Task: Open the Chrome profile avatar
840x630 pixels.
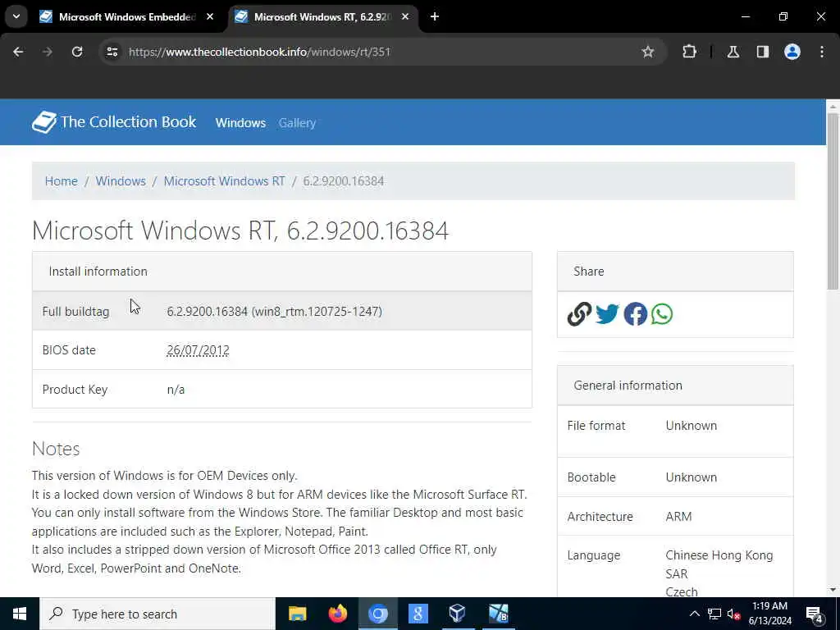Action: coord(792,52)
